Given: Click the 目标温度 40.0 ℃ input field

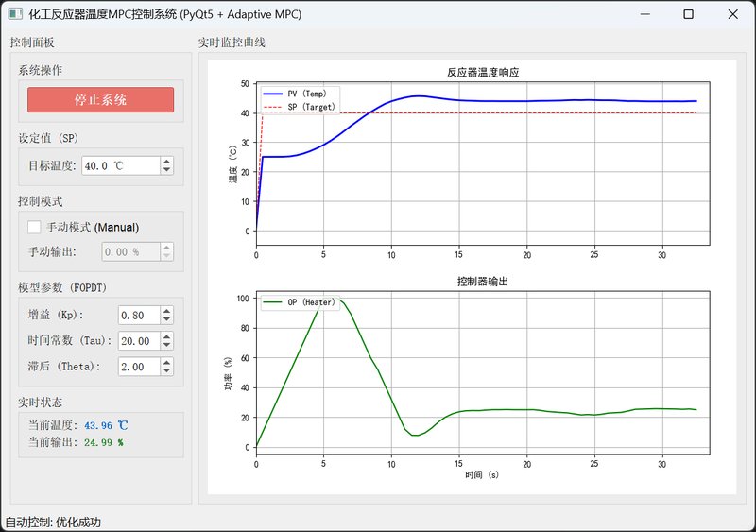Looking at the screenshot, I should pos(120,165).
